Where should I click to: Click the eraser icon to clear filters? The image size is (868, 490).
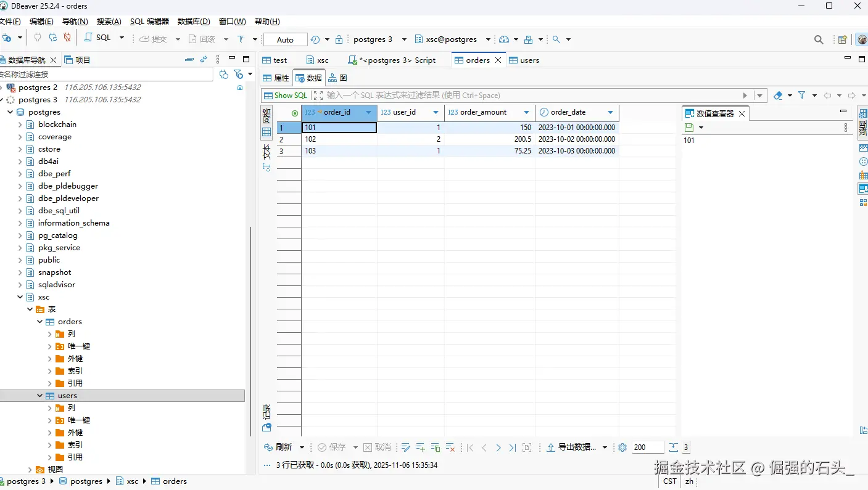tap(778, 96)
